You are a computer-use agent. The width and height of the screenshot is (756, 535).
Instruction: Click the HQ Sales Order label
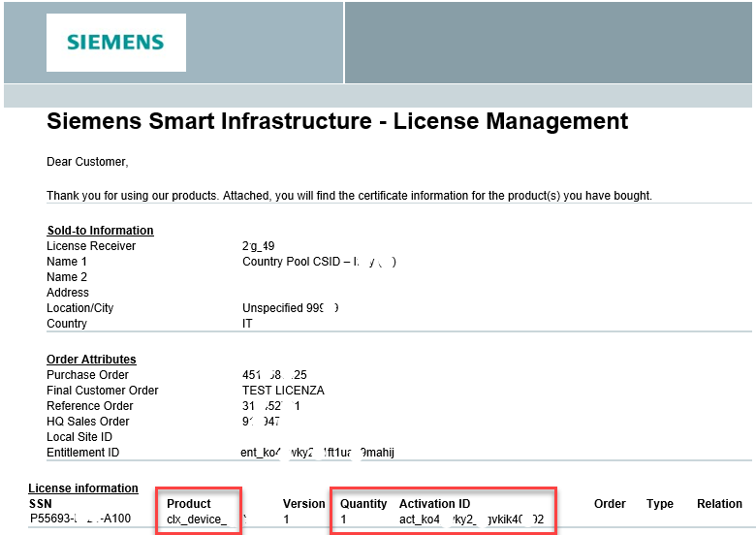(88, 422)
